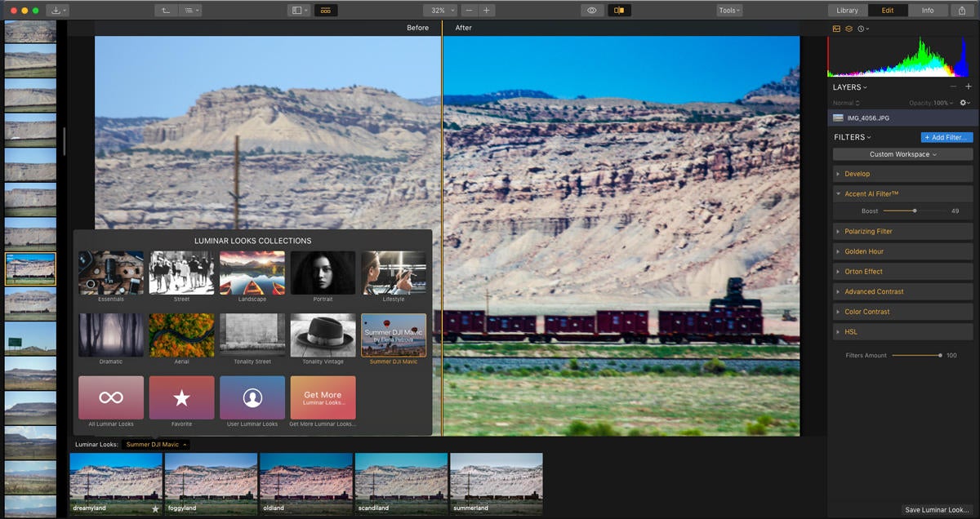This screenshot has height=519, width=980.
Task: Remove layer with the minus icon
Action: pyautogui.click(x=952, y=86)
